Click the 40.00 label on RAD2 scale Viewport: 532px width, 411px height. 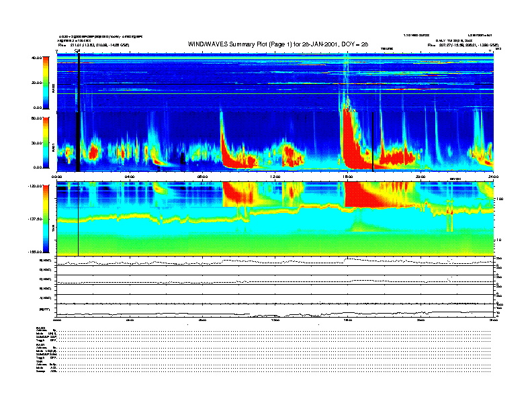point(36,58)
